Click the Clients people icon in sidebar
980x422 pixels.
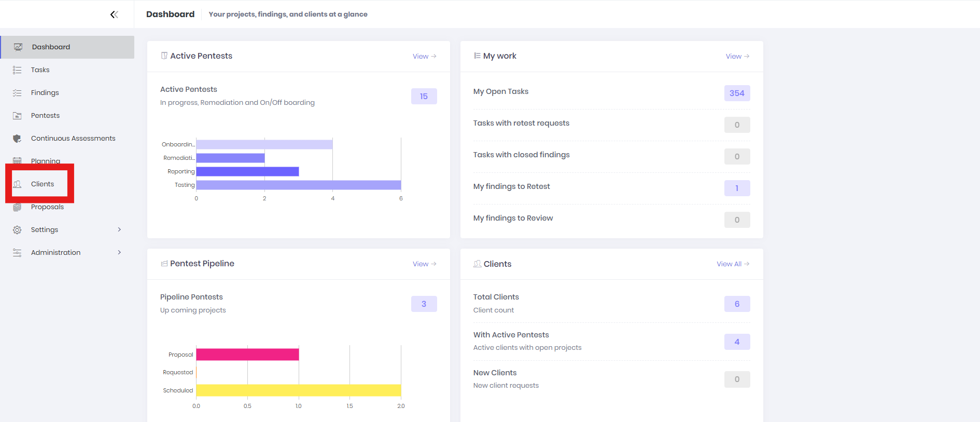coord(17,184)
